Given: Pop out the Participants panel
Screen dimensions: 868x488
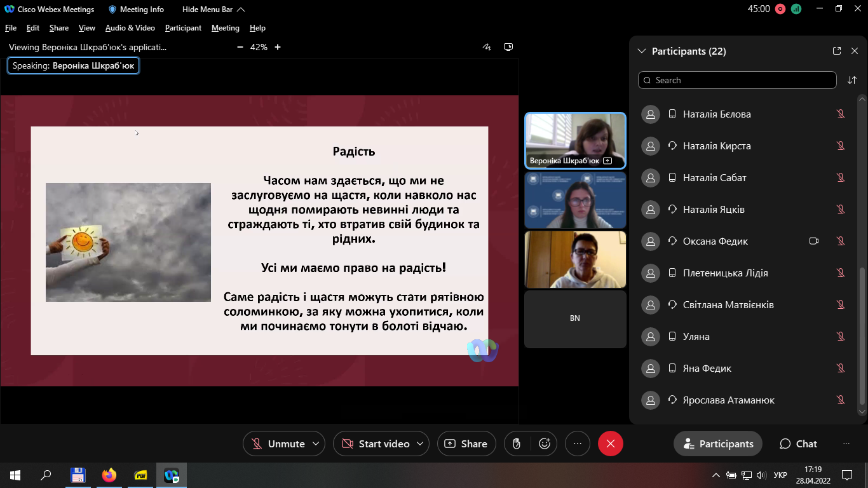Looking at the screenshot, I should pos(837,51).
